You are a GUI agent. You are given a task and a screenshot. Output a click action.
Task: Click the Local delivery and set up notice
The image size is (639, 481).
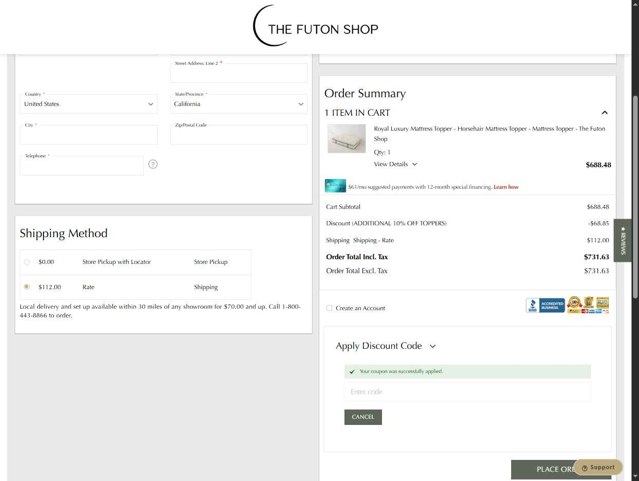[160, 311]
